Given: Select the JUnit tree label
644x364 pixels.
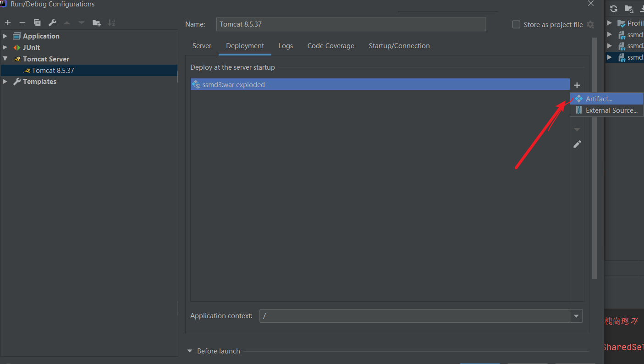Looking at the screenshot, I should (x=32, y=47).
